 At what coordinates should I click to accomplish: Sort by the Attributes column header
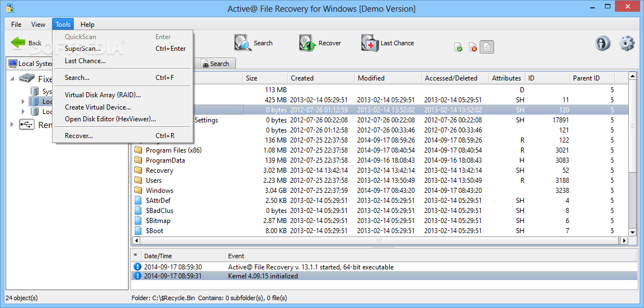pyautogui.click(x=507, y=78)
